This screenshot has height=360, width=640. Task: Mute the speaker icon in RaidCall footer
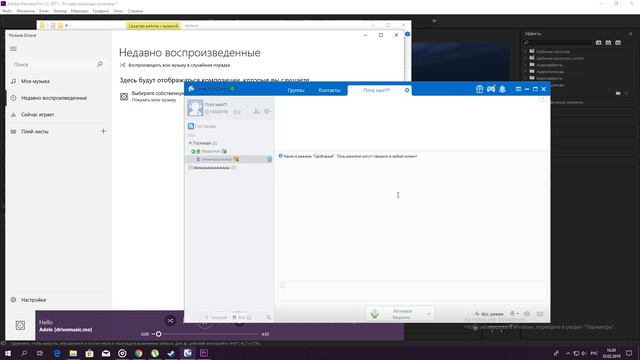coord(527,314)
